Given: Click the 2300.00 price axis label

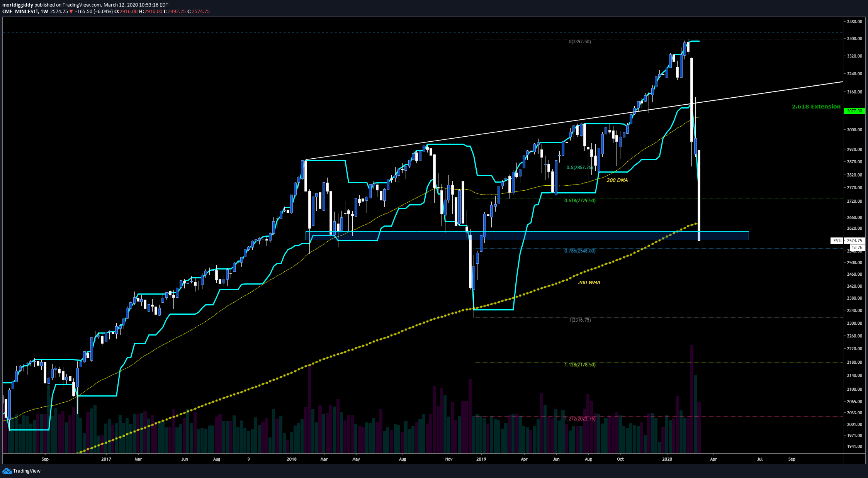Looking at the screenshot, I should click(x=854, y=323).
